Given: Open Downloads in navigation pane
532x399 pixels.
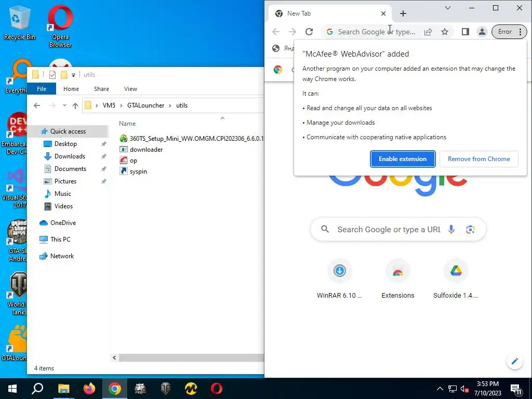Looking at the screenshot, I should 70,156.
